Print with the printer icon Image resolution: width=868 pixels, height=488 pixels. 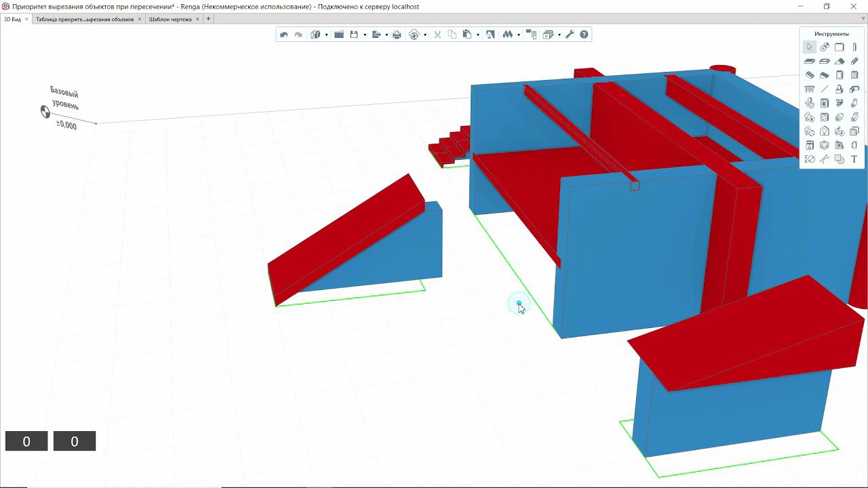[397, 35]
